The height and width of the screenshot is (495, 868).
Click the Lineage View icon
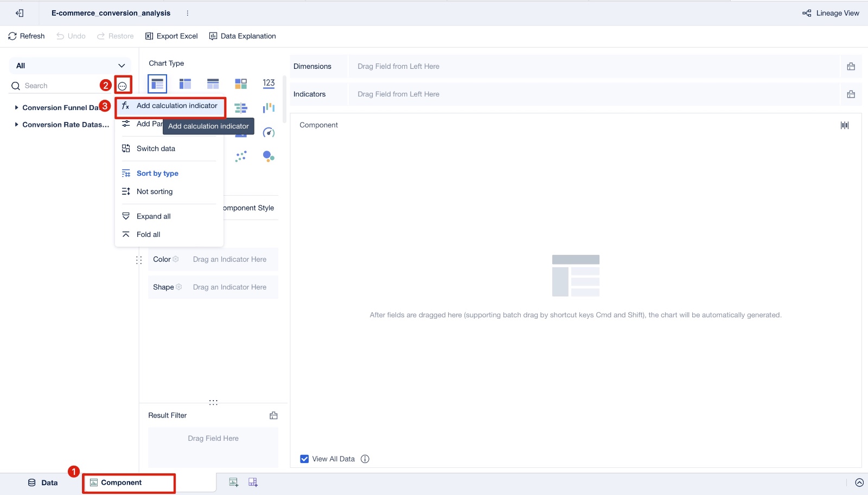pos(807,13)
